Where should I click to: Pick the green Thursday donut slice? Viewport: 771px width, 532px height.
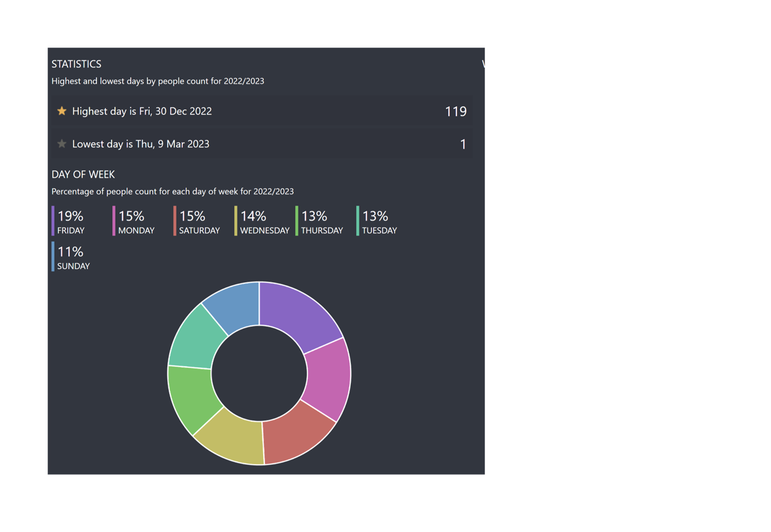tap(191, 397)
